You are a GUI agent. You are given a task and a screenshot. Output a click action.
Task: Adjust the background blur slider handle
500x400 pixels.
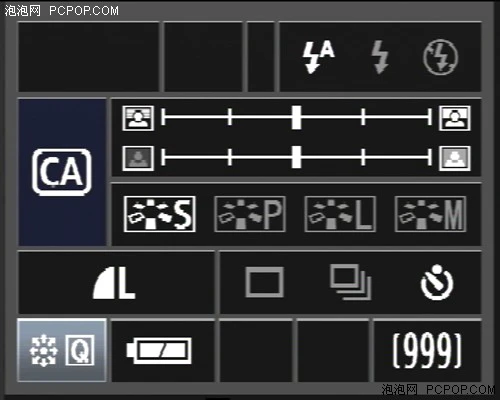(296, 117)
